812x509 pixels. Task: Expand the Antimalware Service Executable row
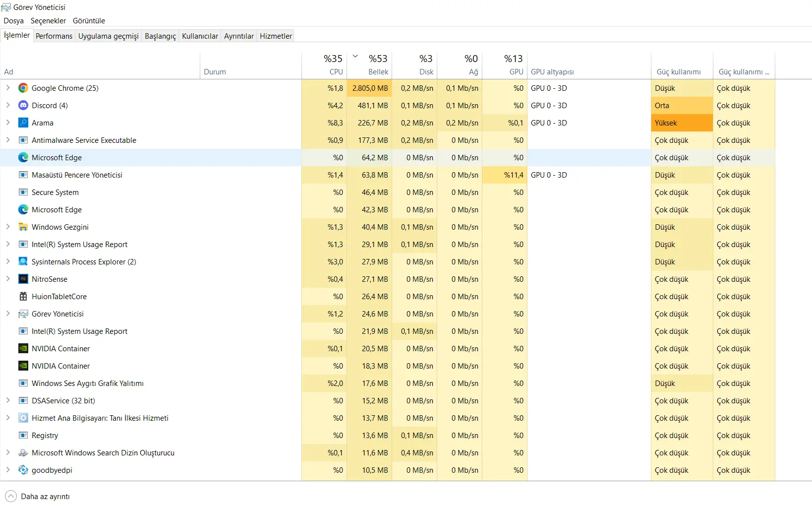coord(8,140)
